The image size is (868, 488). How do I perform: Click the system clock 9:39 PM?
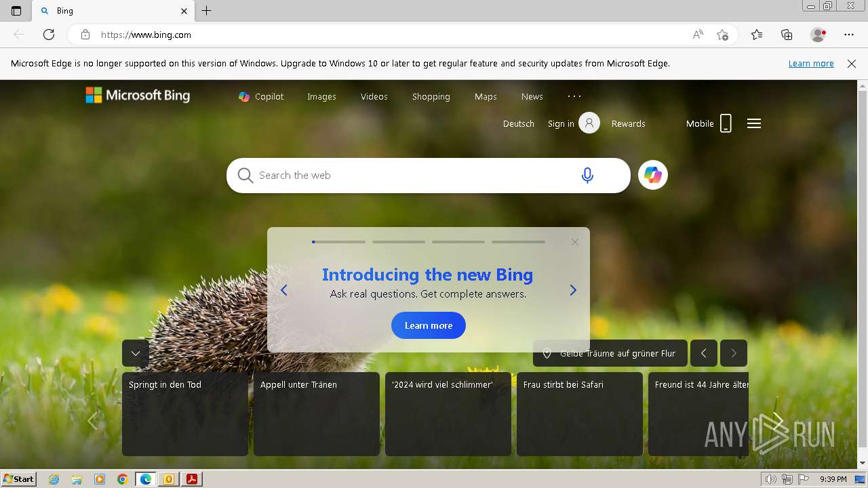833,479
